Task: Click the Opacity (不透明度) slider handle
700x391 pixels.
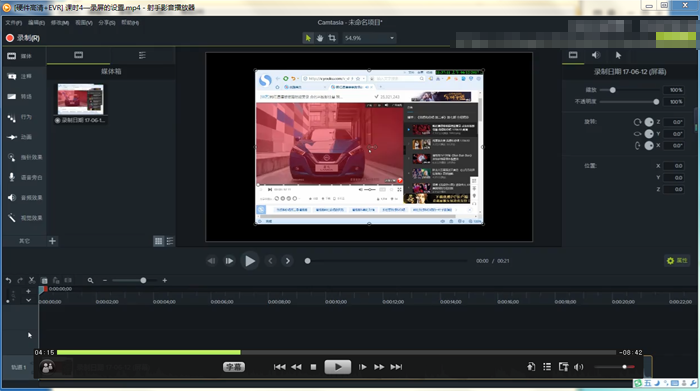Action: [x=656, y=102]
